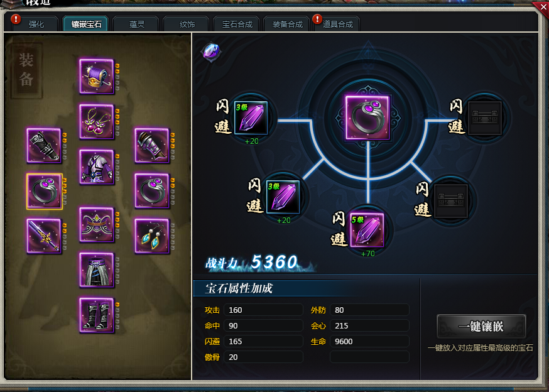Select the sword weapon equipment icon
This screenshot has width=549, height=392.
click(x=44, y=236)
